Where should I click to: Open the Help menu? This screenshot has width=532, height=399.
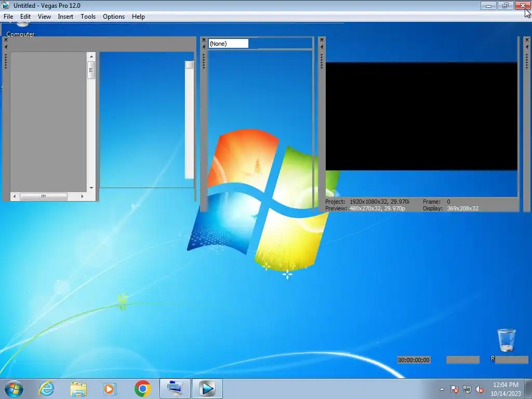click(x=138, y=17)
